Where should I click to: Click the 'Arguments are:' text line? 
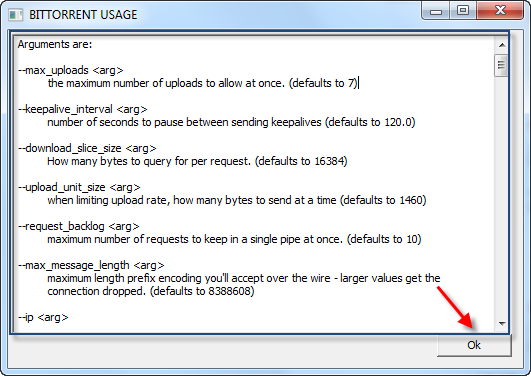click(x=55, y=44)
